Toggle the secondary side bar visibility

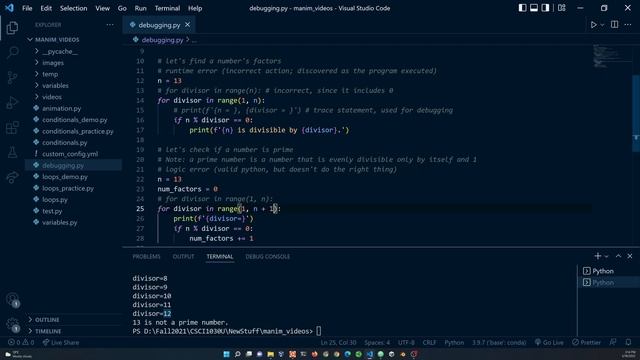click(545, 8)
